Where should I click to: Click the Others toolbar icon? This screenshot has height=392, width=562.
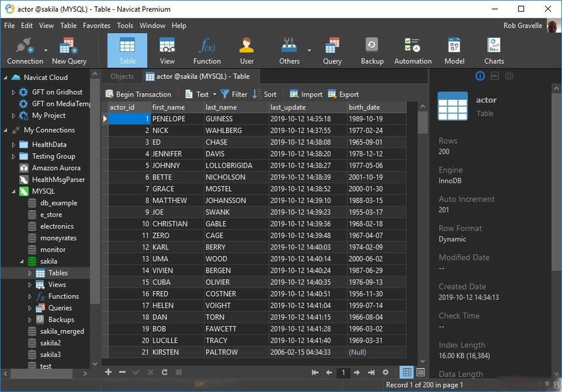pyautogui.click(x=289, y=51)
